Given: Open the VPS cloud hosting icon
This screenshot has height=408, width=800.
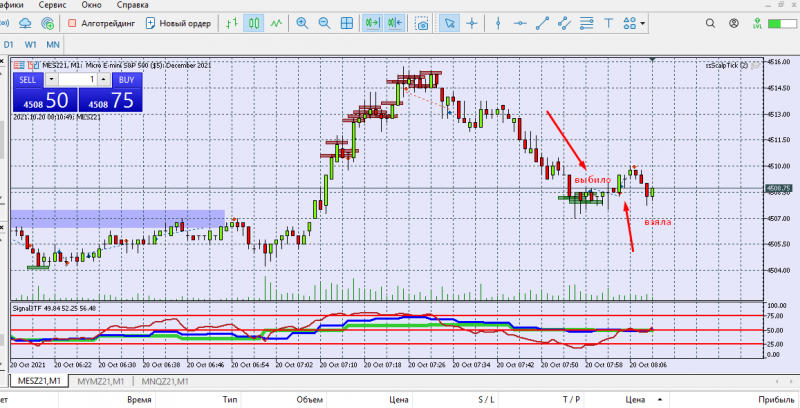Looking at the screenshot, I should [25, 23].
